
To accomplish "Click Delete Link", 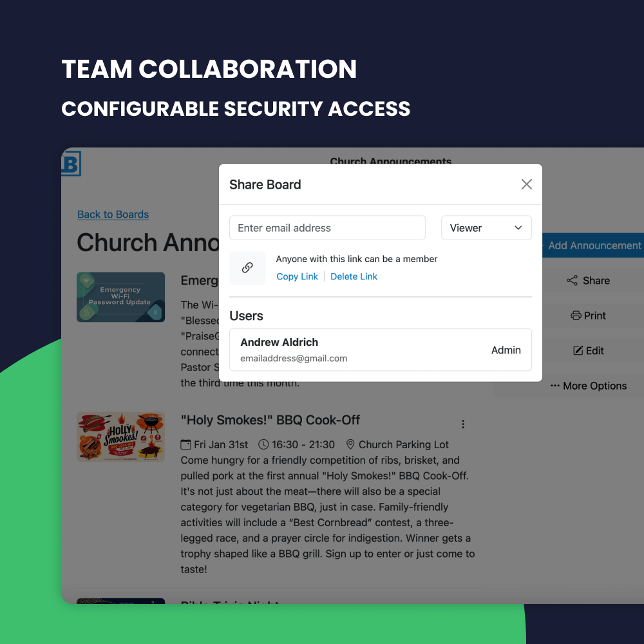I will tap(354, 276).
